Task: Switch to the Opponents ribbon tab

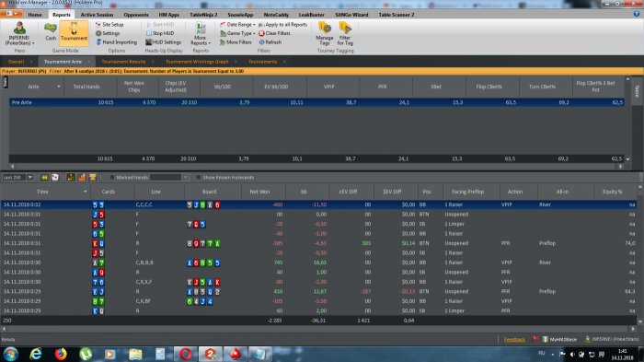Action: [136, 15]
